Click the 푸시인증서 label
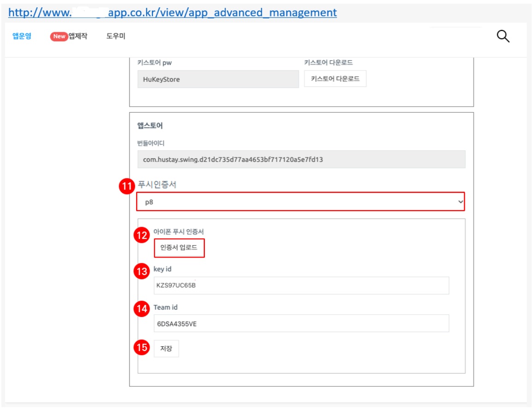532x408 pixels. point(157,184)
